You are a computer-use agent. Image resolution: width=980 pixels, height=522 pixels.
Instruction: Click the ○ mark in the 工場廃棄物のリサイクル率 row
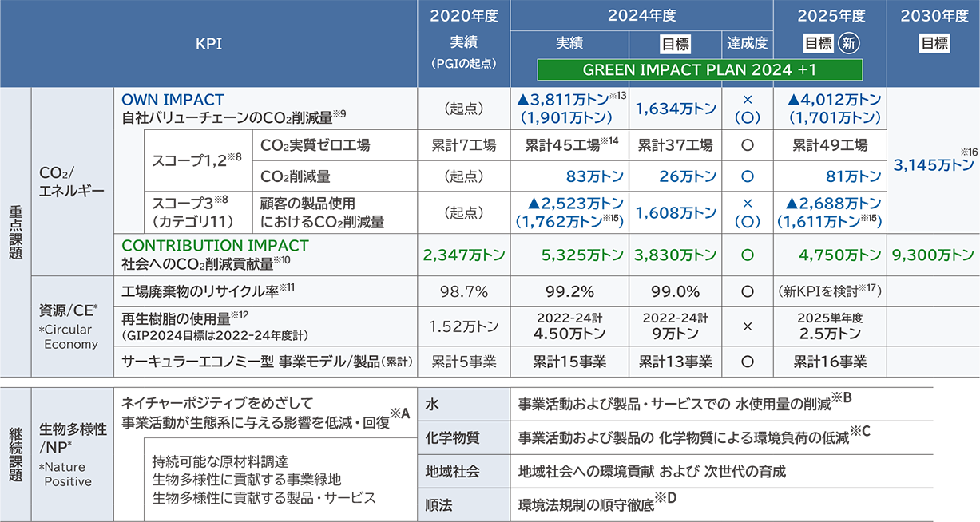coord(748,292)
